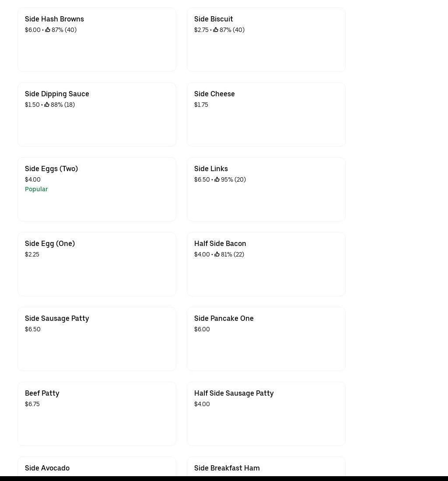The image size is (448, 481).
Task: Click the Popular label under Side Eggs
Action: coord(36,189)
